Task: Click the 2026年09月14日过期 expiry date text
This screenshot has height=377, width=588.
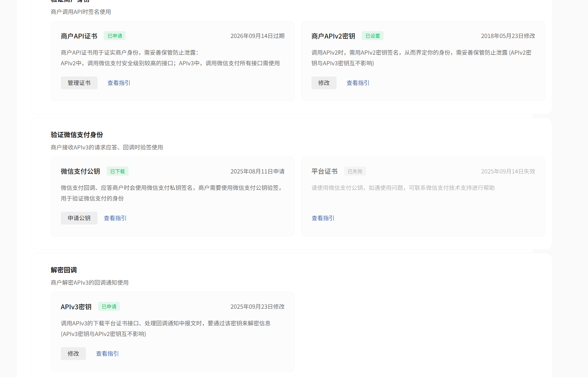Action: pyautogui.click(x=257, y=36)
